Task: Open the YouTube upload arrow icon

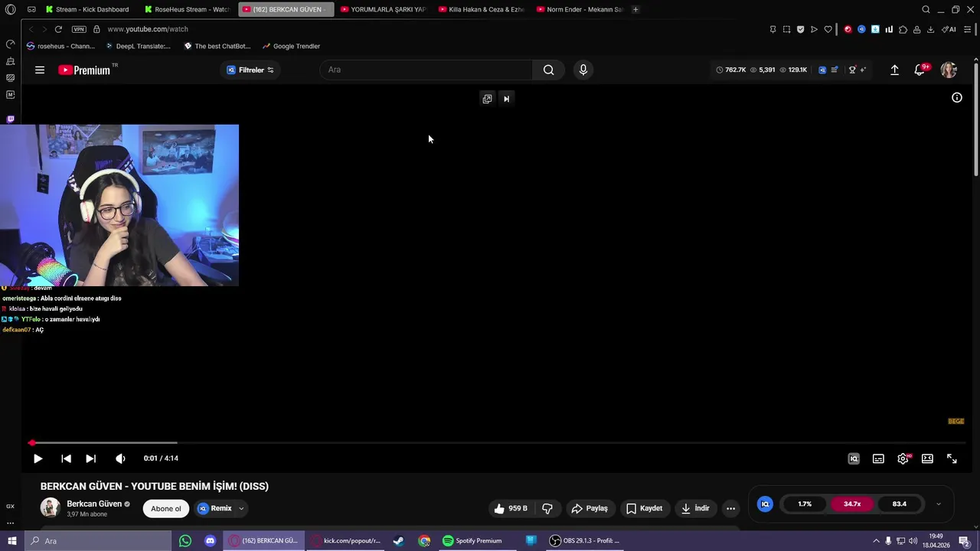Action: (x=894, y=70)
